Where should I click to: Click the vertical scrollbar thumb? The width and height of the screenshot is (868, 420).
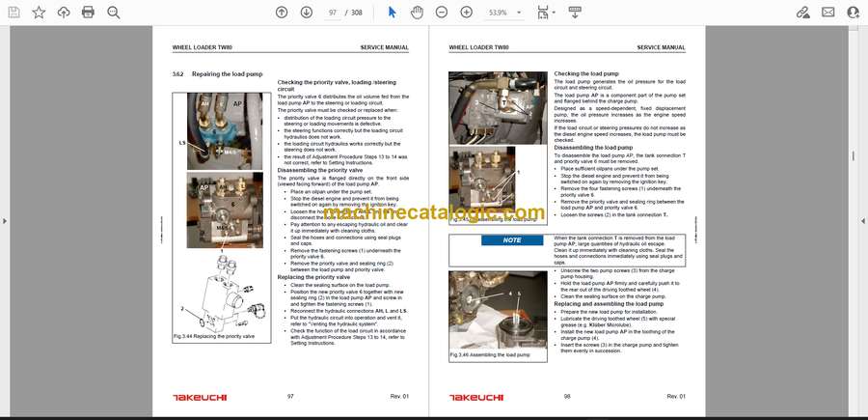coord(854,155)
